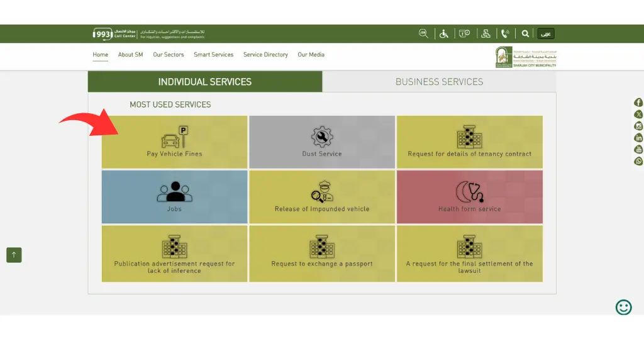This screenshot has width=644, height=351.
Task: Go to the Home menu item
Action: pyautogui.click(x=100, y=55)
